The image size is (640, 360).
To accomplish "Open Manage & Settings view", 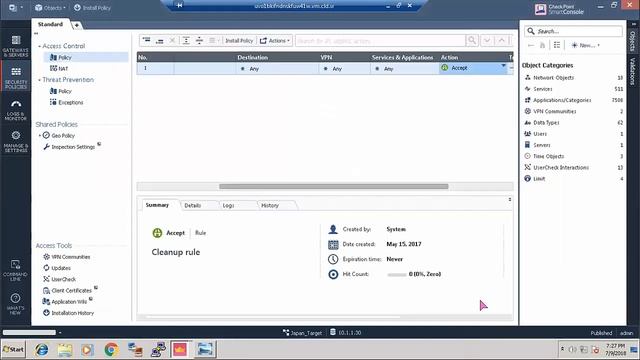I will pos(16,142).
